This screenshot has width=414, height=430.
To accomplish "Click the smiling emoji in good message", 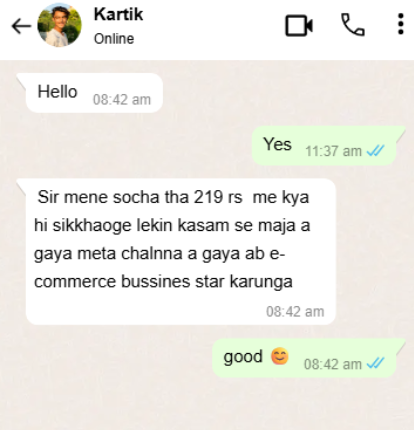I will [x=280, y=356].
